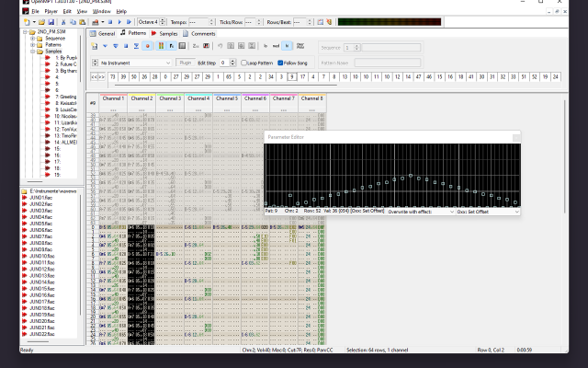Expand the Patterns tree folder
The width and height of the screenshot is (588, 368).
pos(32,45)
